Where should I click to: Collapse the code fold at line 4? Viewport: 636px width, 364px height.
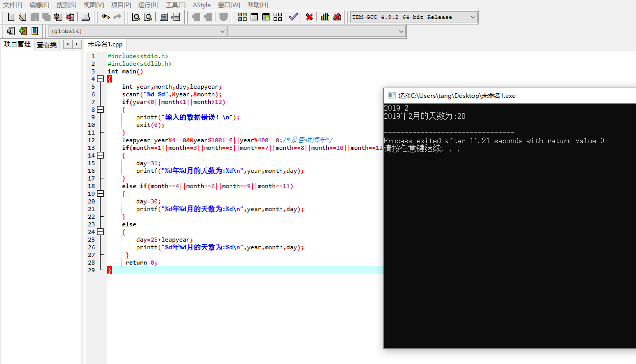[x=101, y=79]
